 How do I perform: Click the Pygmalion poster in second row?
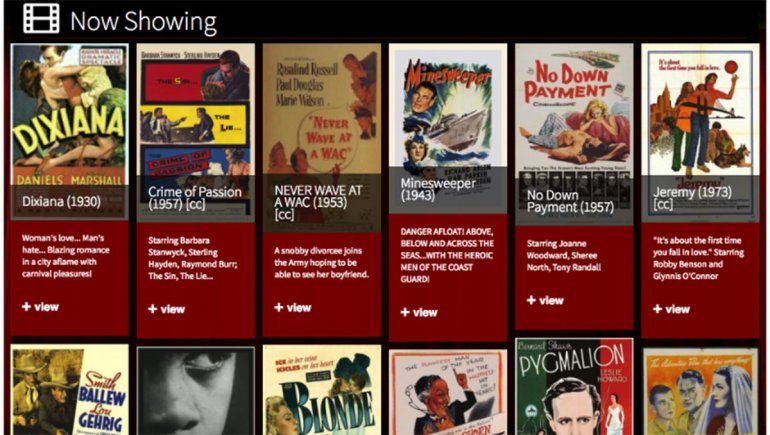pos(575,386)
